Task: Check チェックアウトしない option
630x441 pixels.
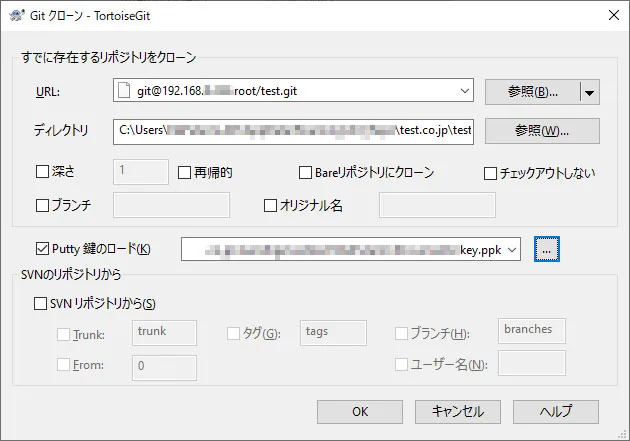Action: coord(490,174)
